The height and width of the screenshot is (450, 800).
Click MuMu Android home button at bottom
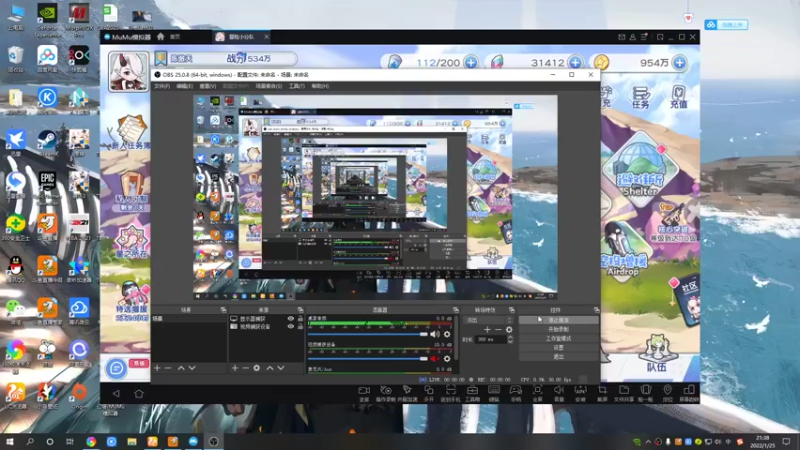point(139,393)
